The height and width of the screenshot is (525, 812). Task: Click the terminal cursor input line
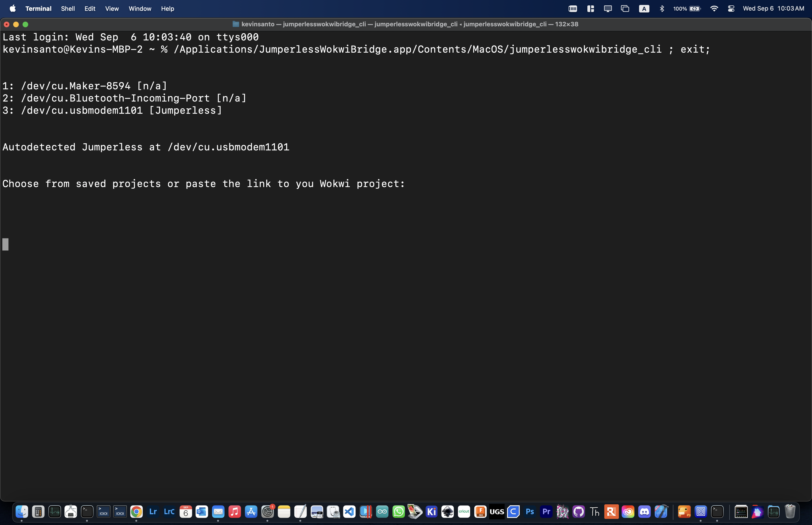[5, 244]
